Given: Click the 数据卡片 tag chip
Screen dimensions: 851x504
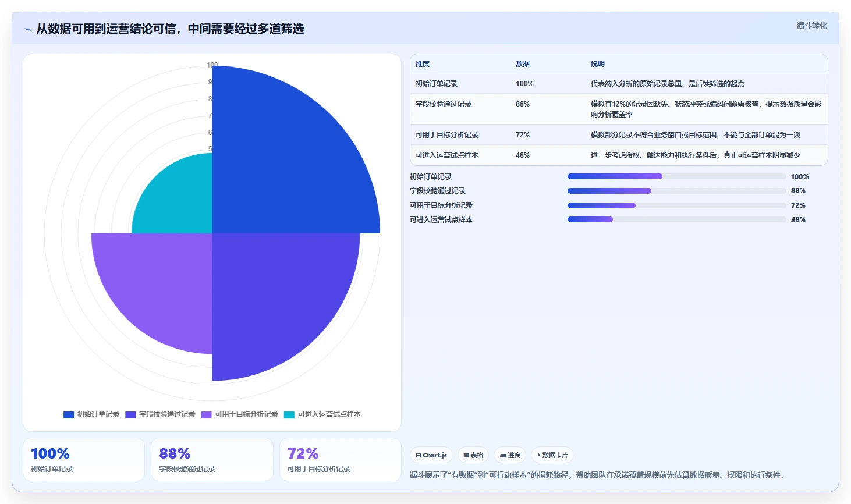Looking at the screenshot, I should [552, 455].
